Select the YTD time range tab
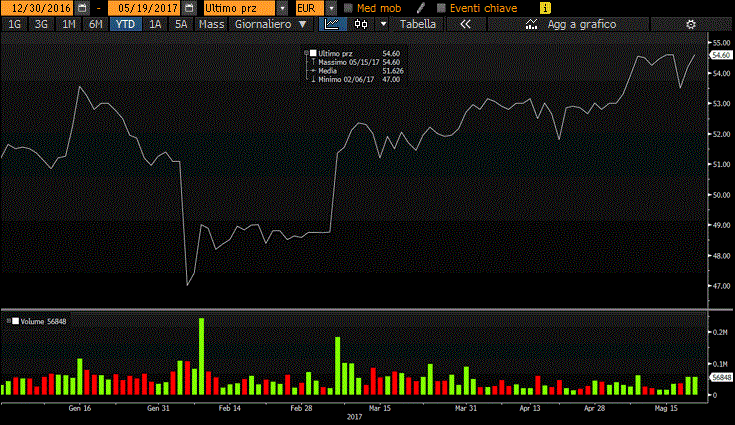This screenshot has height=425, width=735. click(125, 23)
